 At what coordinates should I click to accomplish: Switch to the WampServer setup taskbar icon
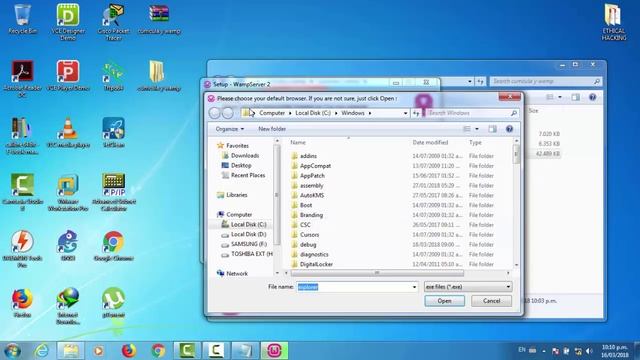click(x=274, y=351)
